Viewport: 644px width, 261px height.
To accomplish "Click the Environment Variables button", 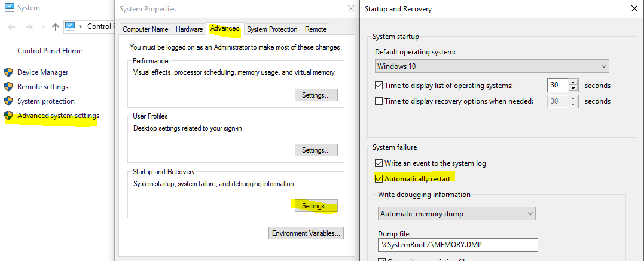I will pyautogui.click(x=306, y=233).
